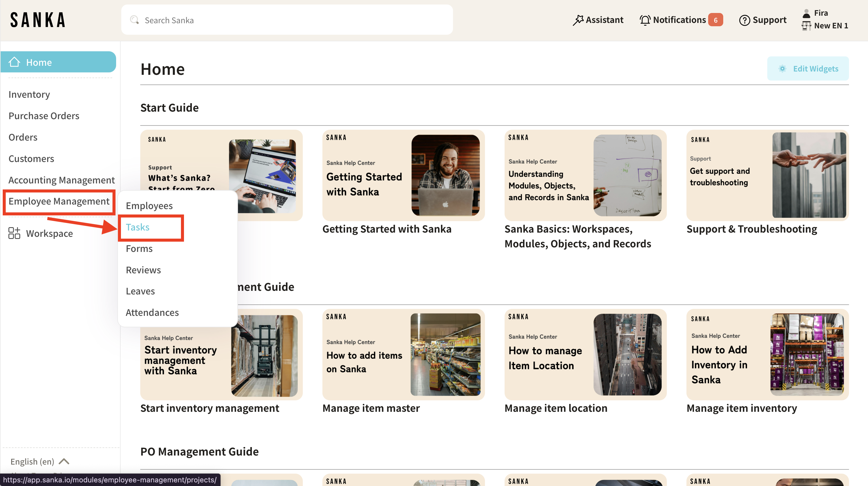868x486 pixels.
Task: Open Getting Started with Sanka card
Action: coord(403,175)
